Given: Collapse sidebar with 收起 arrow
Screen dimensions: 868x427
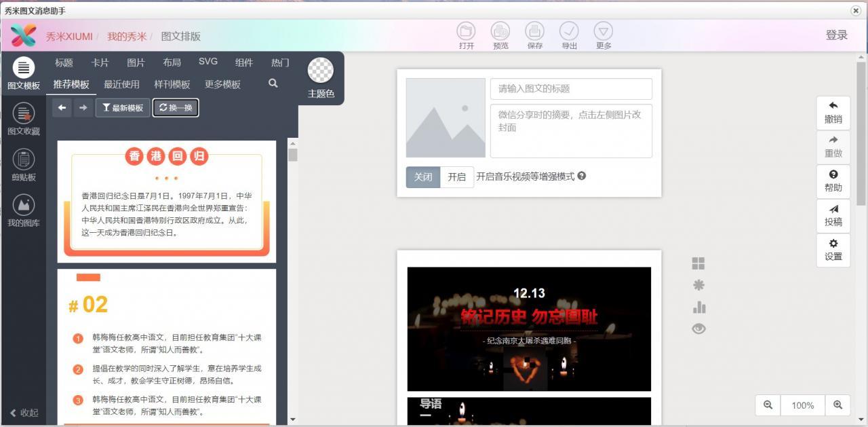Looking at the screenshot, I should [x=24, y=413].
